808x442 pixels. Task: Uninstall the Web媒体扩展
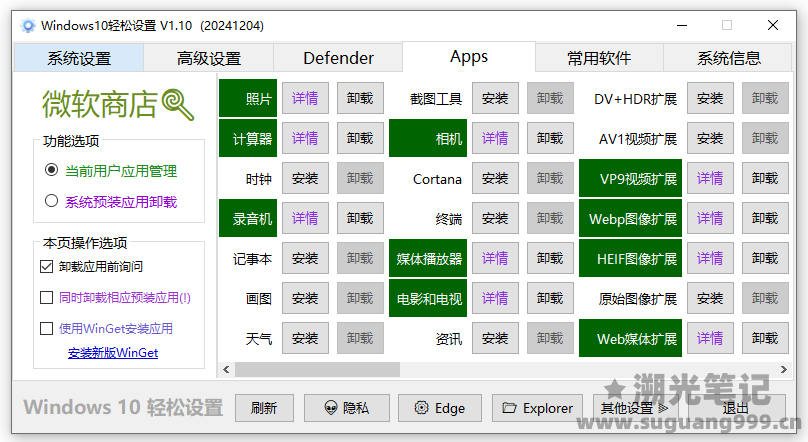(765, 338)
